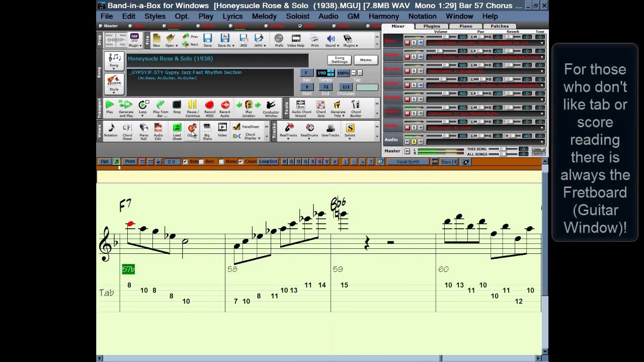
Task: Solo the Audio track
Action: coord(414,141)
